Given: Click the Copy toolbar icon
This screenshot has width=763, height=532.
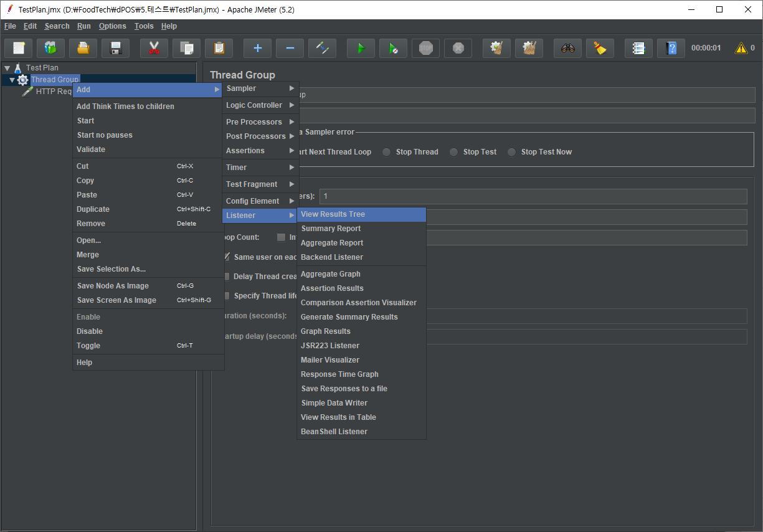Looking at the screenshot, I should coord(186,48).
